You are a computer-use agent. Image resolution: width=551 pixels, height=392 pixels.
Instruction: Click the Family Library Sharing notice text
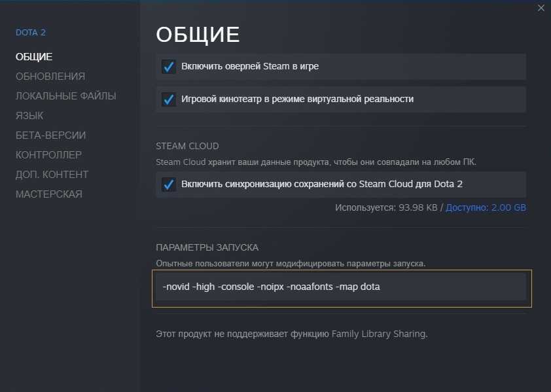click(x=291, y=334)
